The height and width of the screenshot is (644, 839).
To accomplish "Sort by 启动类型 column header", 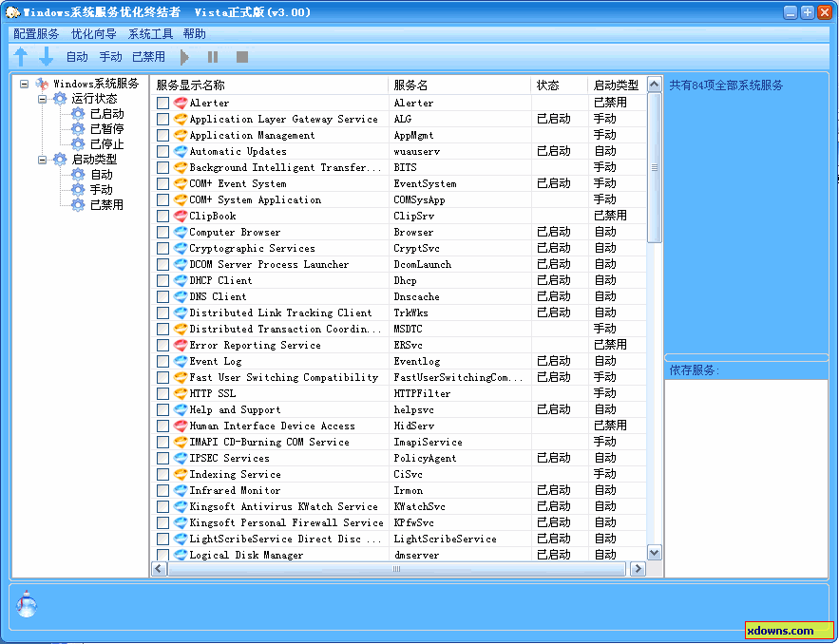I will (x=617, y=85).
